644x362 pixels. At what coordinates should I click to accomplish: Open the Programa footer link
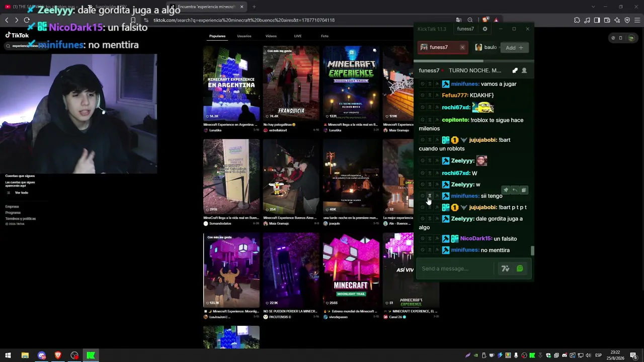(x=13, y=213)
